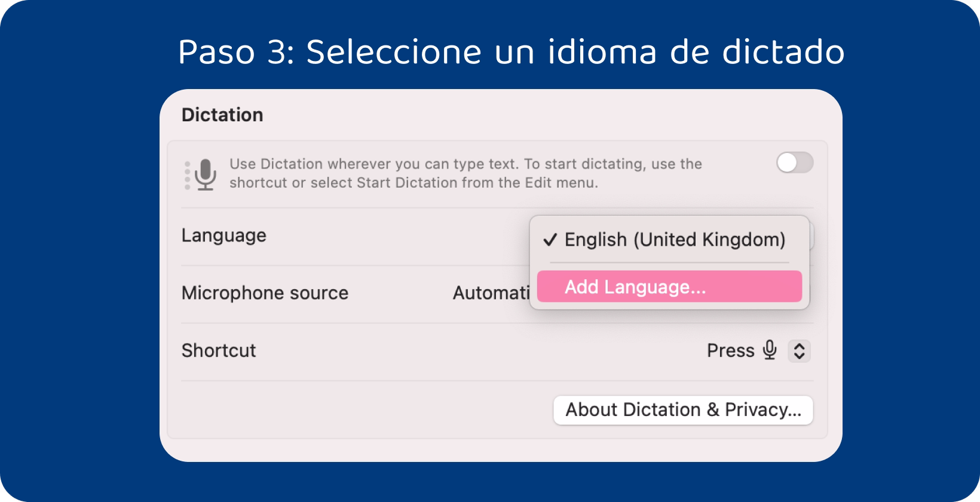This screenshot has height=502, width=980.
Task: Click the Automatic microphone source value
Action: (490, 293)
